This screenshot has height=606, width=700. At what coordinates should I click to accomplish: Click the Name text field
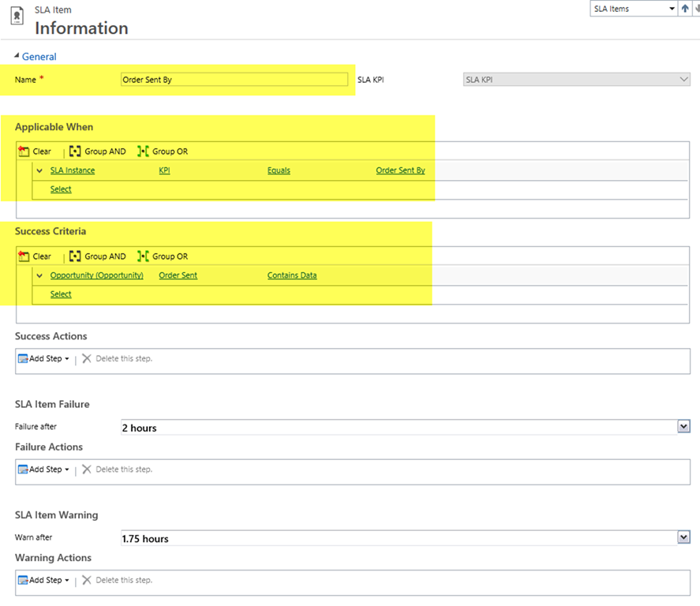234,80
